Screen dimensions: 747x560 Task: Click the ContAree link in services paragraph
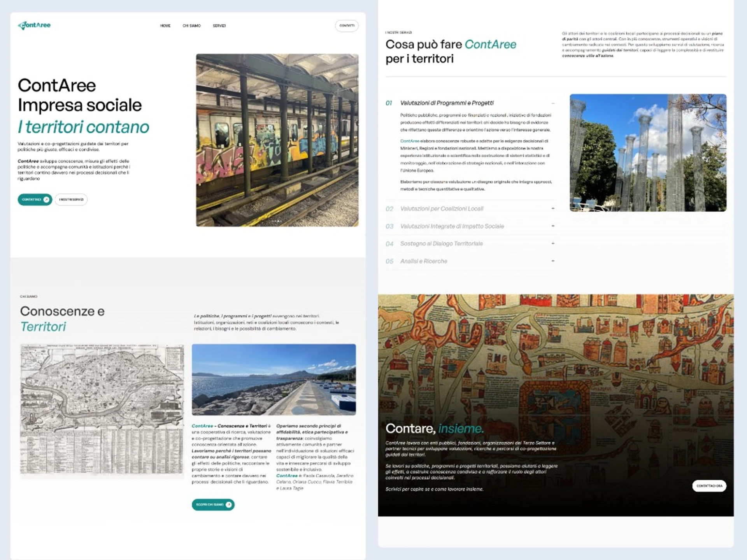[x=410, y=141]
